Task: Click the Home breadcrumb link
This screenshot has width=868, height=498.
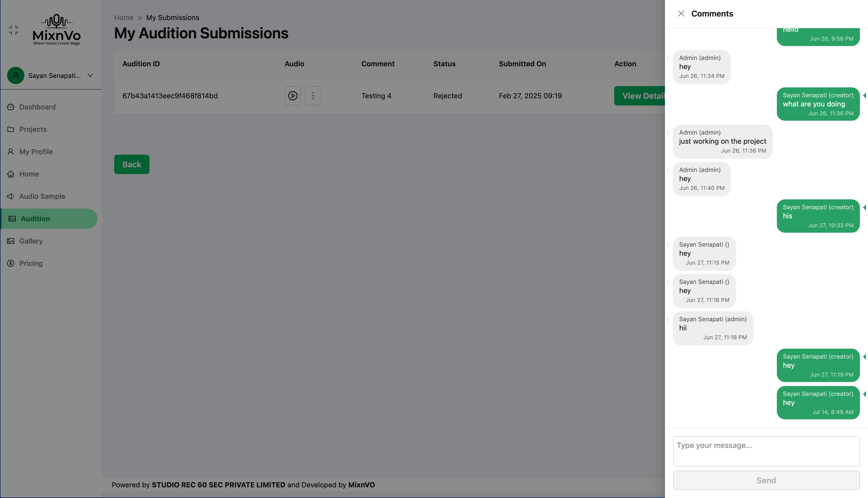Action: tap(124, 18)
